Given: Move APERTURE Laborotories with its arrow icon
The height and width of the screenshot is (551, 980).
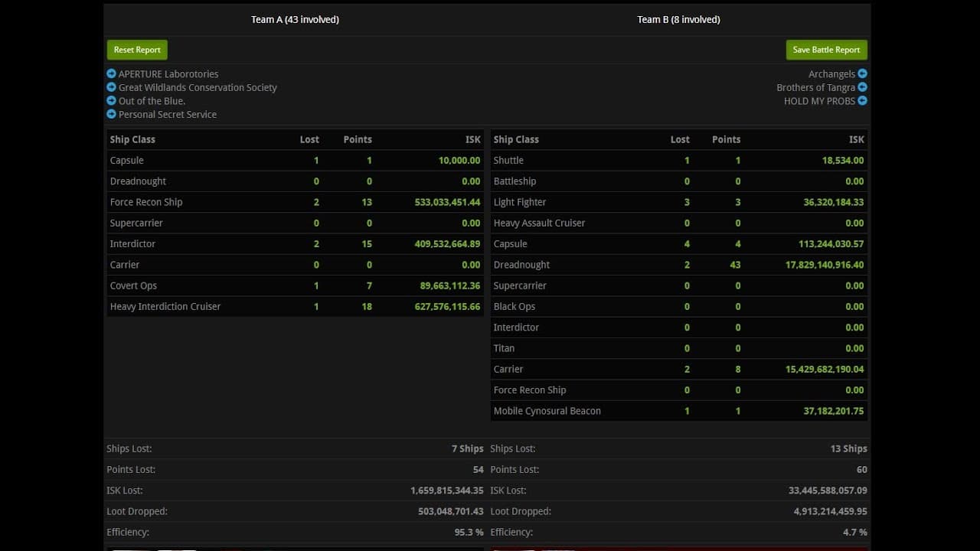Looking at the screenshot, I should pos(112,74).
